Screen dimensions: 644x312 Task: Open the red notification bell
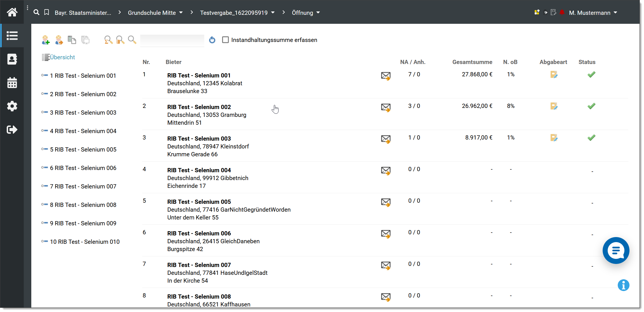pyautogui.click(x=562, y=13)
